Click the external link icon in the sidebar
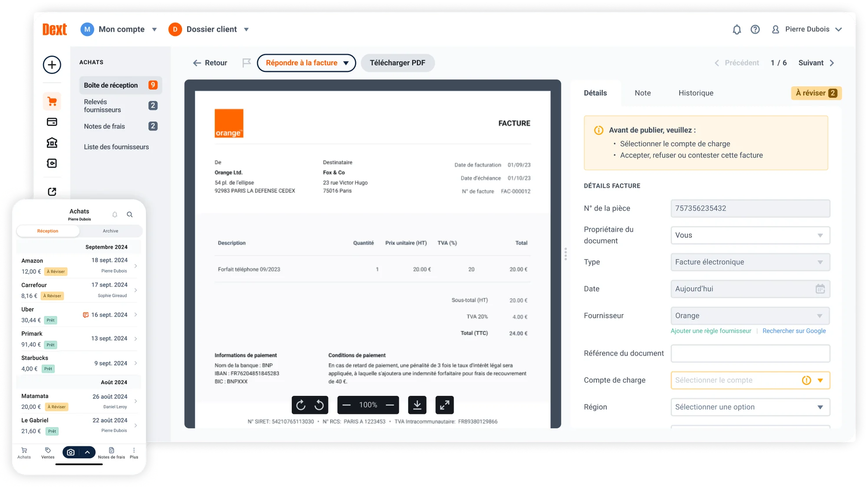The width and height of the screenshot is (868, 487). 52,191
